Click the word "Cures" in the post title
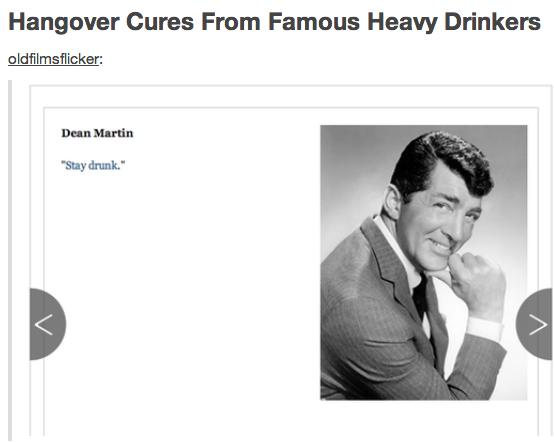 point(160,22)
